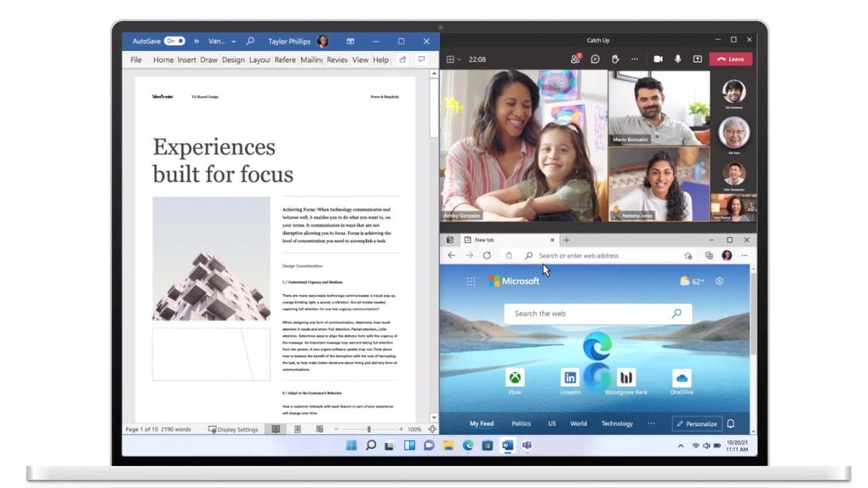
Task: Show the Teams participants list
Action: point(575,60)
